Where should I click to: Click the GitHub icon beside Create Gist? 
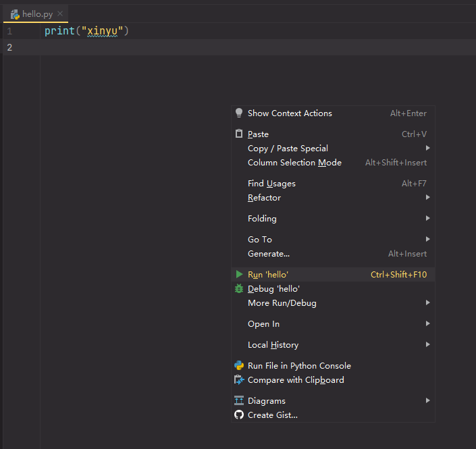[239, 415]
